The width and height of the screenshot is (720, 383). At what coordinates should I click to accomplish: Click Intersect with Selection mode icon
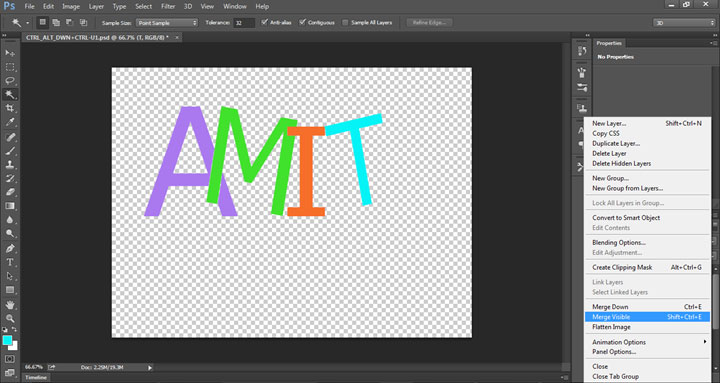pos(83,22)
